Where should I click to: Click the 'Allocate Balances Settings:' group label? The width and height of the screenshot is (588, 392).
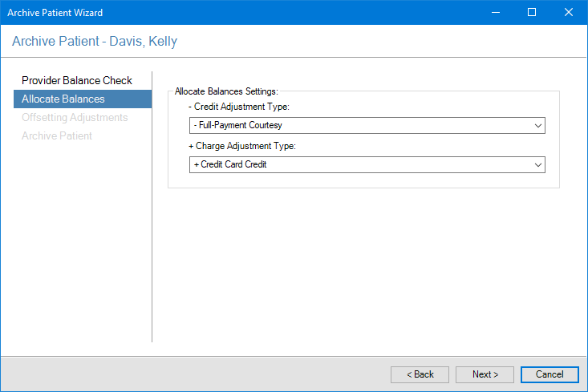coord(226,92)
